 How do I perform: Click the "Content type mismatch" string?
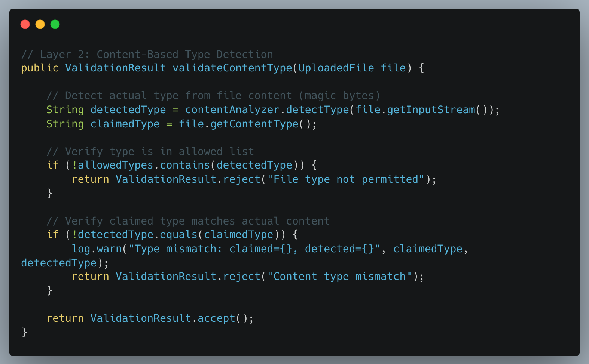point(339,277)
